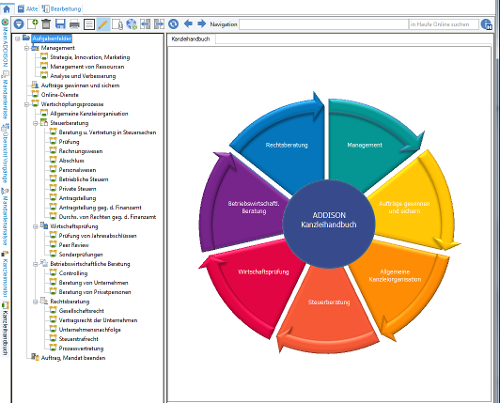Image resolution: width=500 pixels, height=403 pixels.
Task: Open the Akte menu
Action: (x=28, y=9)
